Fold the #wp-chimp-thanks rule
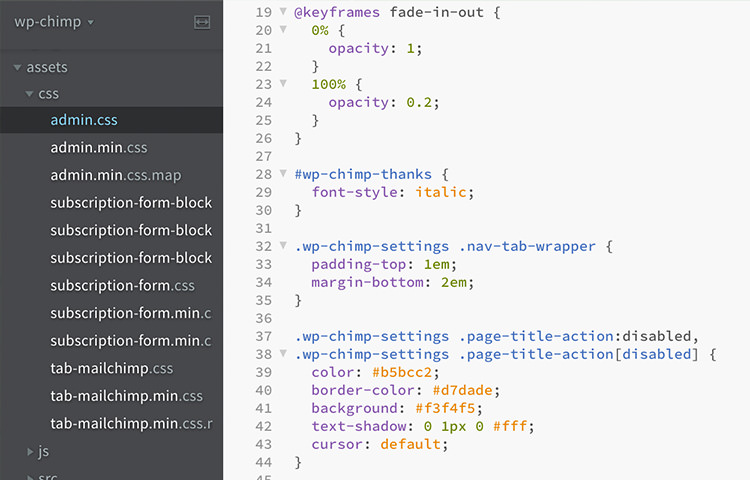This screenshot has width=750, height=480. (x=284, y=175)
